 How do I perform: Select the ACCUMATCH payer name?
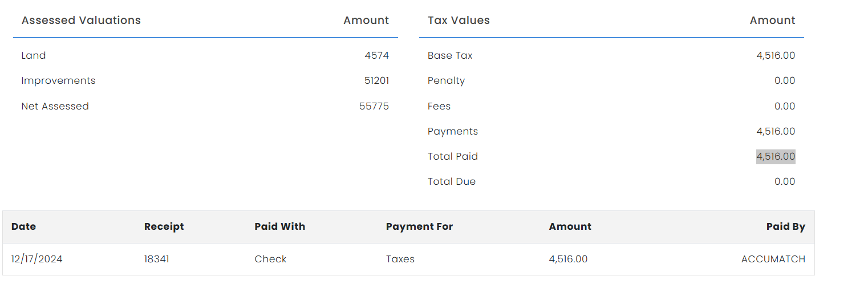coord(773,259)
